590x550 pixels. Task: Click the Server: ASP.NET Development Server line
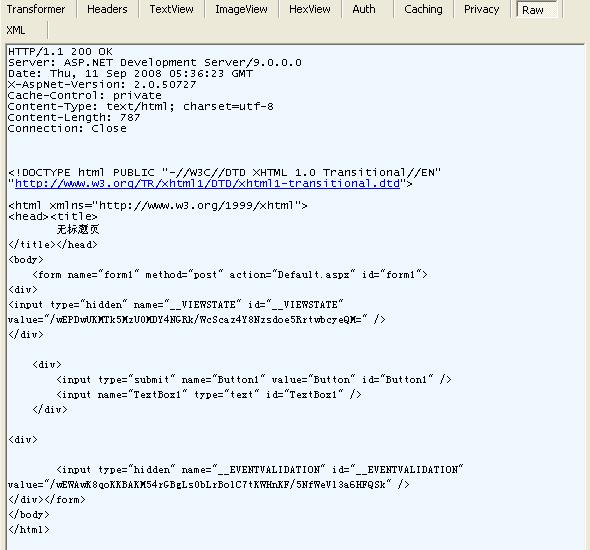[x=155, y=62]
